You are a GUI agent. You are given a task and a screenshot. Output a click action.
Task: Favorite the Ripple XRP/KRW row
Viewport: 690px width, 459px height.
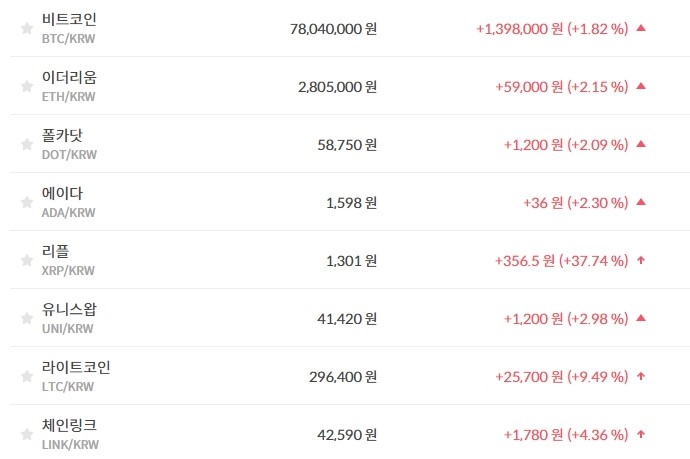pyautogui.click(x=27, y=261)
